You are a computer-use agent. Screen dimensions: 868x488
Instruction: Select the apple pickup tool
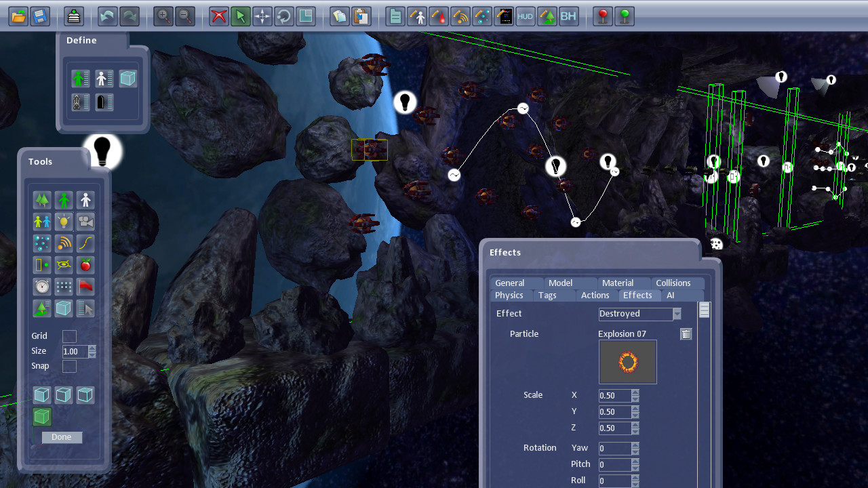[85, 264]
